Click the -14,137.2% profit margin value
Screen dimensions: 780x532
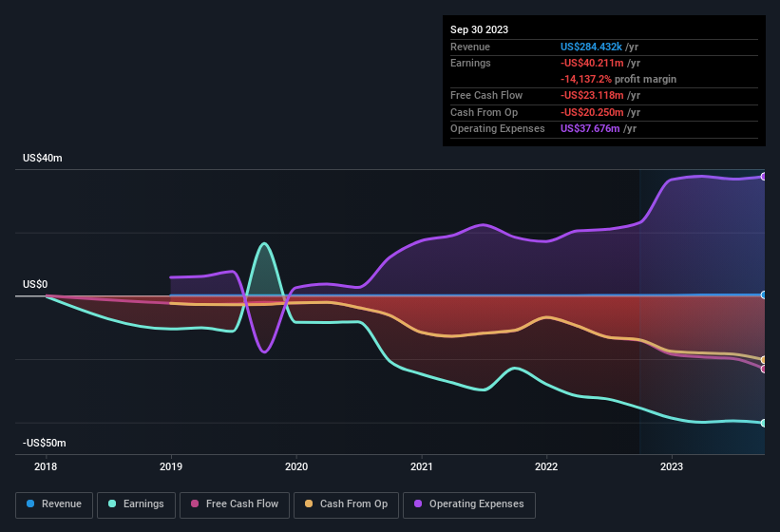(586, 79)
